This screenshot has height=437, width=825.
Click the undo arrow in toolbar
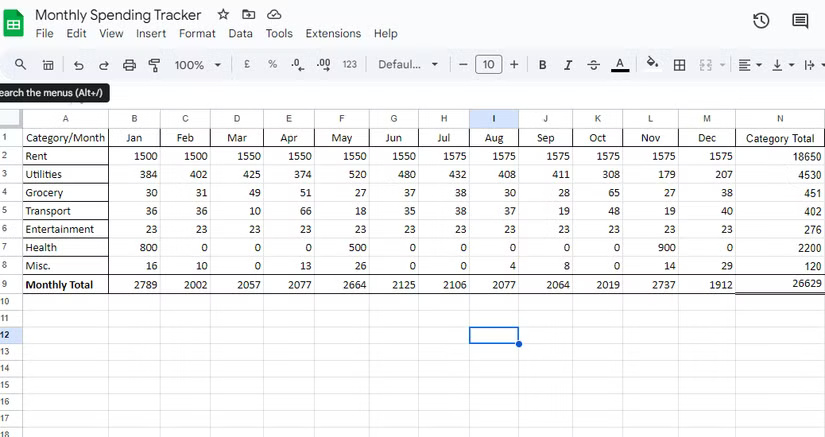[78, 65]
